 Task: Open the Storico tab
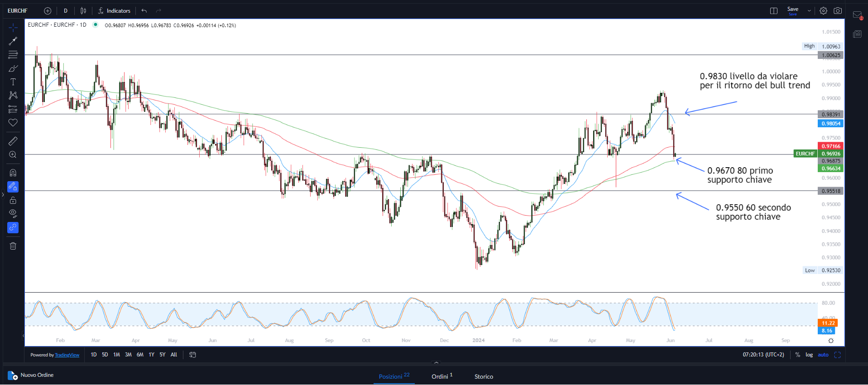484,376
